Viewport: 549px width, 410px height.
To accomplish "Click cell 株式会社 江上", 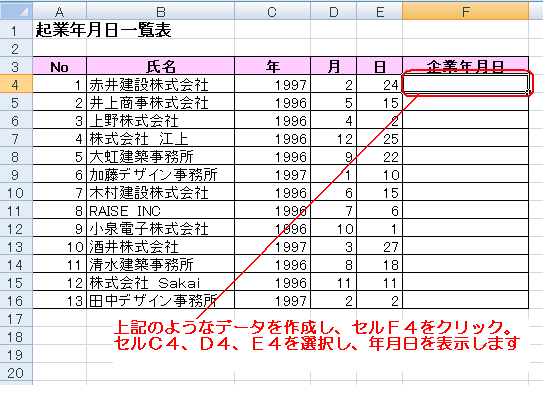I will point(160,138).
